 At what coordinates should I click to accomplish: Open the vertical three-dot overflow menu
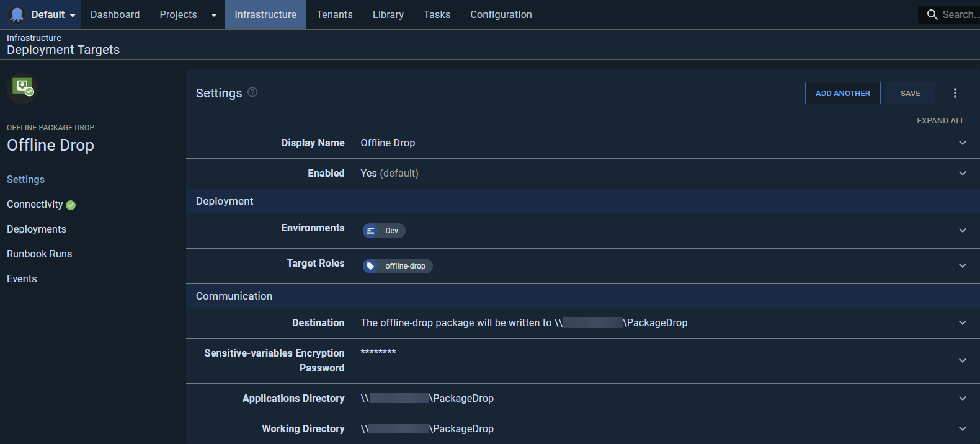[955, 93]
